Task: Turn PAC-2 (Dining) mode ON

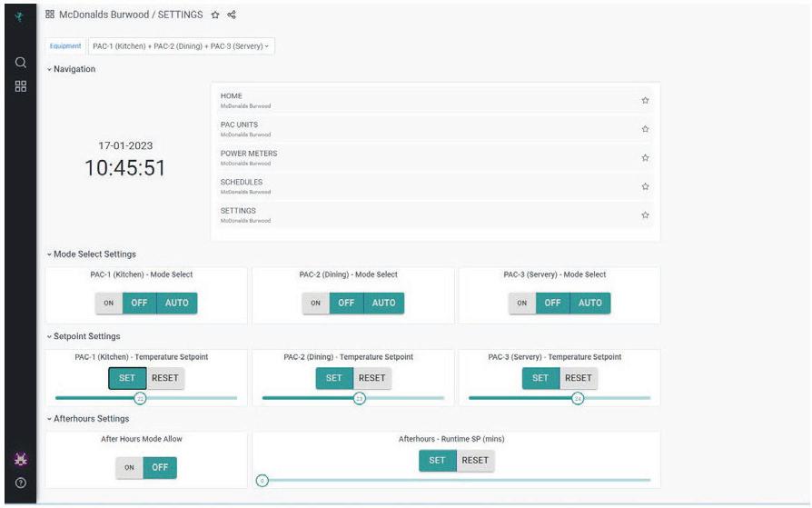Action: (315, 304)
